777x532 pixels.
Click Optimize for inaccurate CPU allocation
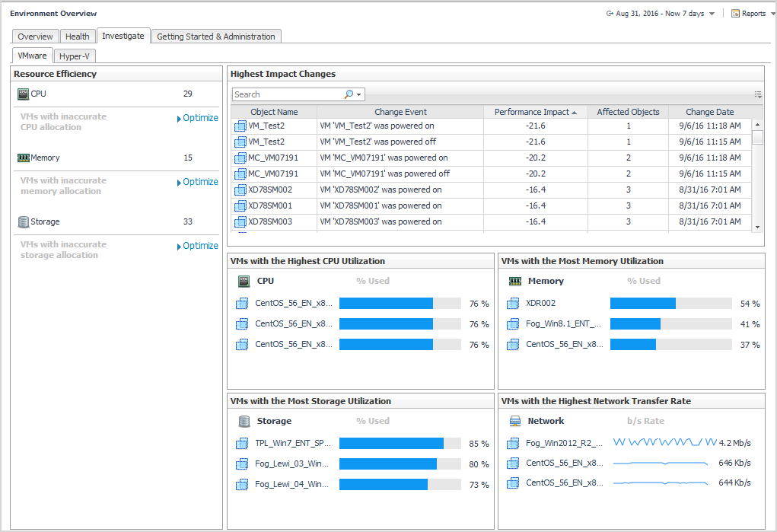coord(200,118)
